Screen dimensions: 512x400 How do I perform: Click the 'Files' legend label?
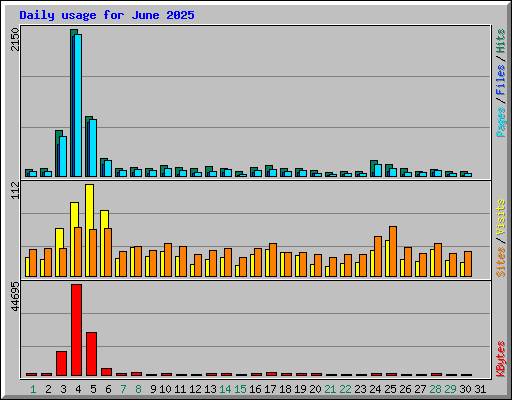[x=501, y=80]
